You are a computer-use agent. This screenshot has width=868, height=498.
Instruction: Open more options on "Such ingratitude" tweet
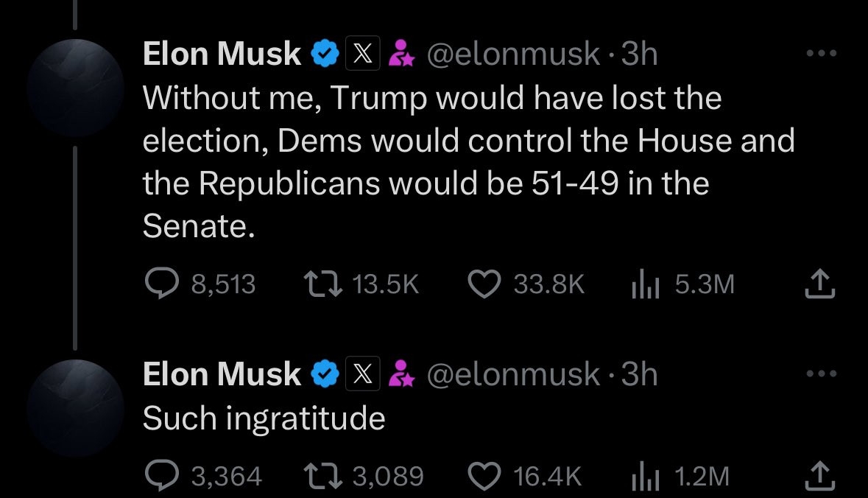(822, 374)
